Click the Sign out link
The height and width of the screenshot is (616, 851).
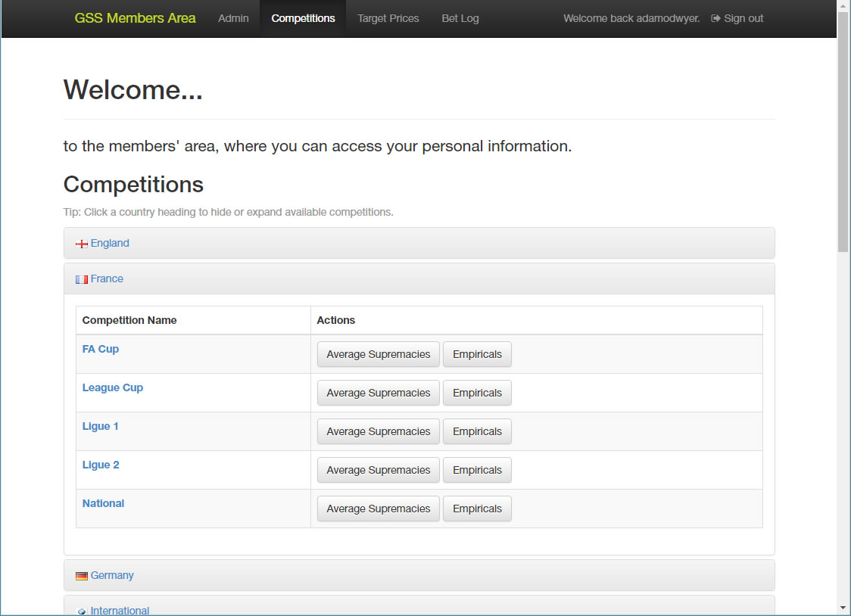pyautogui.click(x=737, y=18)
